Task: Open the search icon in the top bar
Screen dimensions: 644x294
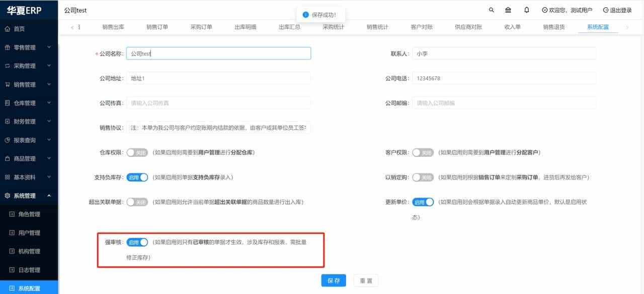Action: (x=492, y=10)
